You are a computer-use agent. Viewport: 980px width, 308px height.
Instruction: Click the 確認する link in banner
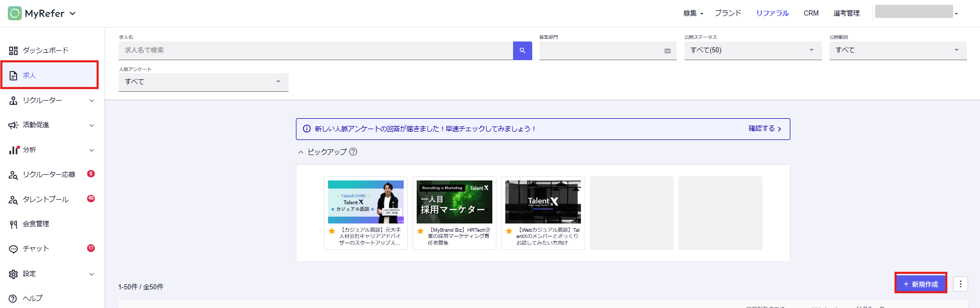[764, 129]
